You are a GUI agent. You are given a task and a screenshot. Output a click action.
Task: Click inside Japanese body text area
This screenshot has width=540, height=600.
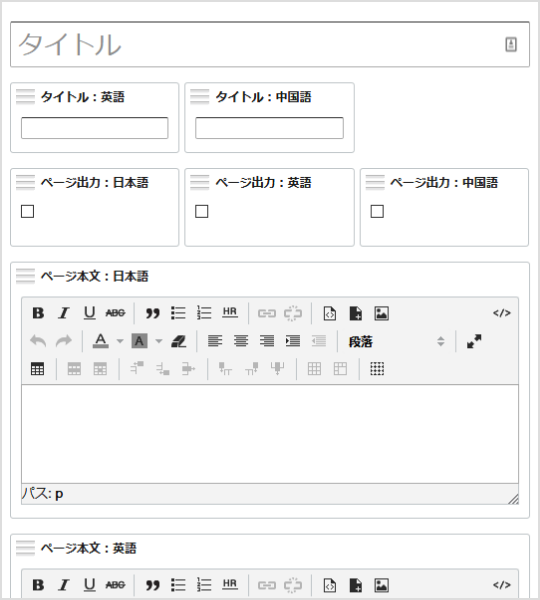click(x=270, y=434)
